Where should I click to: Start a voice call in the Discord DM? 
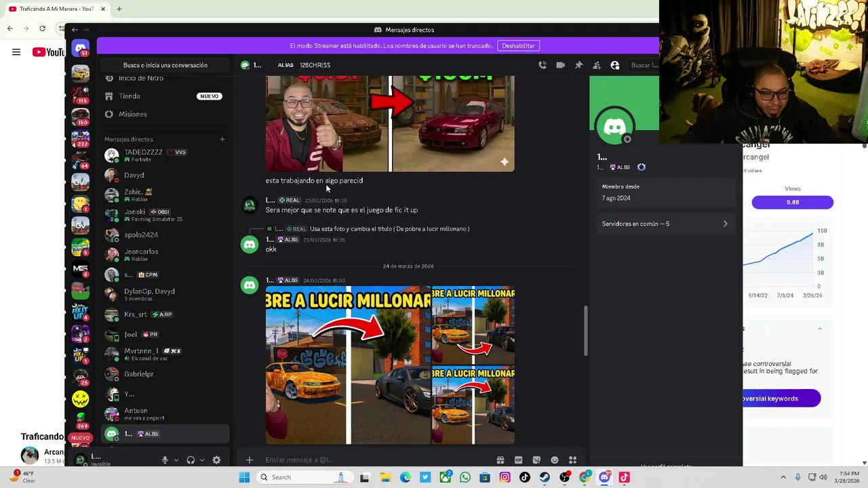point(542,65)
